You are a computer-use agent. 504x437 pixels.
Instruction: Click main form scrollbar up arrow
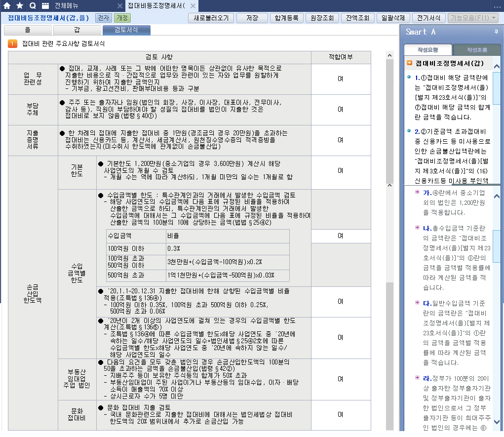tap(389, 55)
